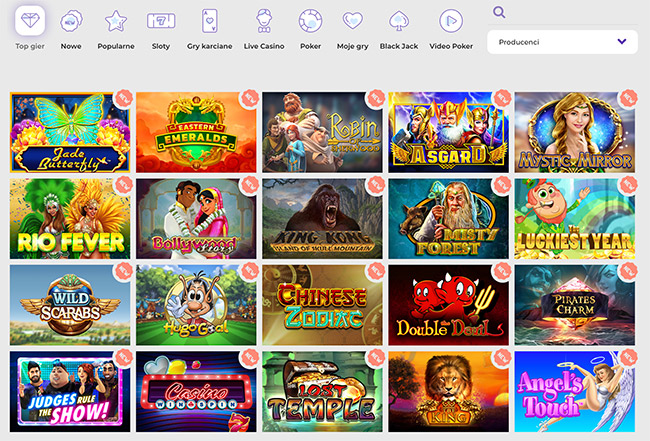Open the Sloty slot machine icon
The width and height of the screenshot is (650, 441).
161,21
